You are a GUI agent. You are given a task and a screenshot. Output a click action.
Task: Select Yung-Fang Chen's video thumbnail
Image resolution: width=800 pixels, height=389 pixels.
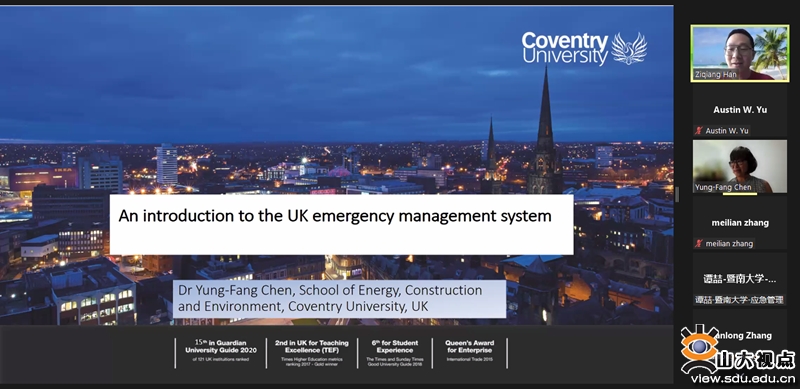[740, 166]
